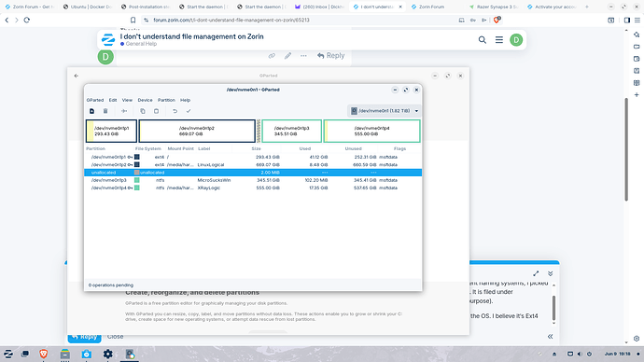
Task: Open the Device menu in GParted
Action: tap(145, 100)
